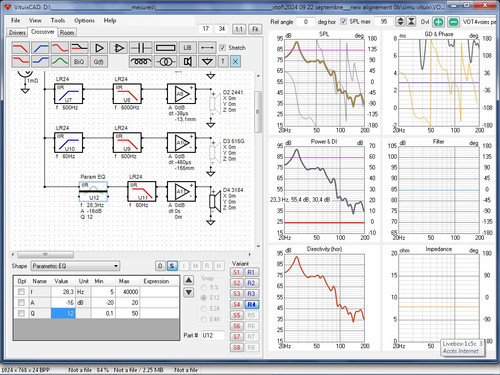Select the E12 snap radio option
Image resolution: width=500 pixels, height=375 pixels.
pyautogui.click(x=204, y=298)
